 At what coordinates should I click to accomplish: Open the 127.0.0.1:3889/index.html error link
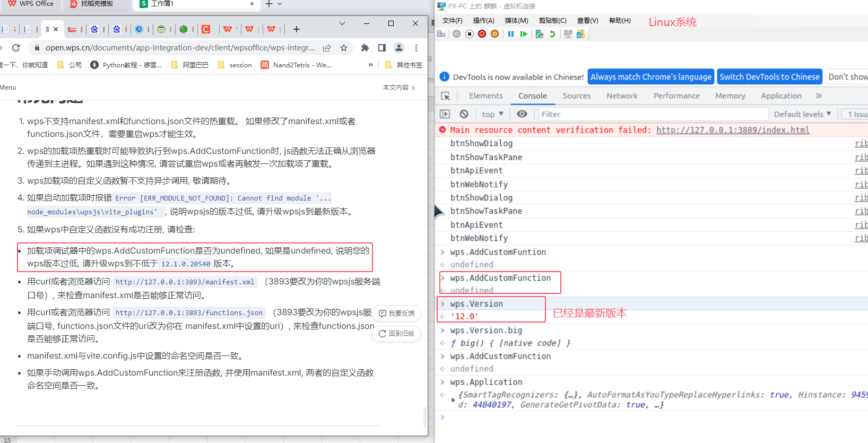point(733,130)
